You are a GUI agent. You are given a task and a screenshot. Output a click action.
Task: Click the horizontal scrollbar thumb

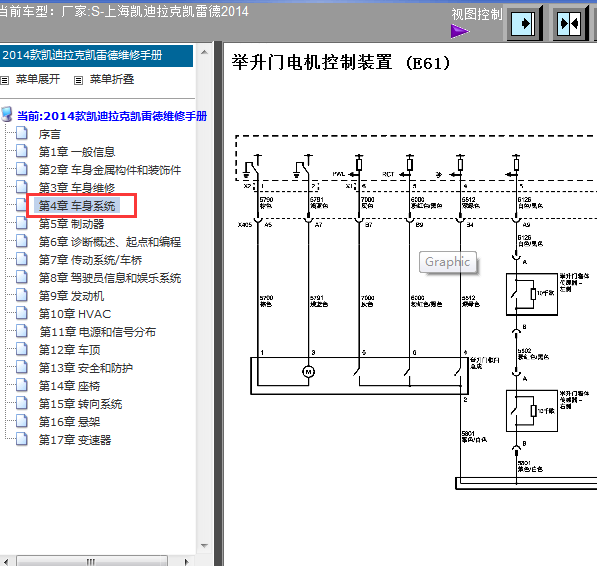coord(92,561)
